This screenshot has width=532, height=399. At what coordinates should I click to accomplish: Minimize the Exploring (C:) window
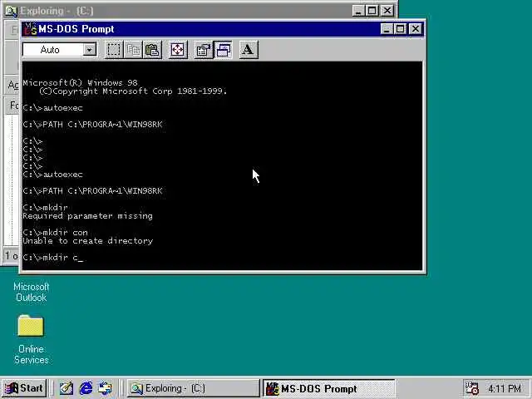pyautogui.click(x=358, y=11)
